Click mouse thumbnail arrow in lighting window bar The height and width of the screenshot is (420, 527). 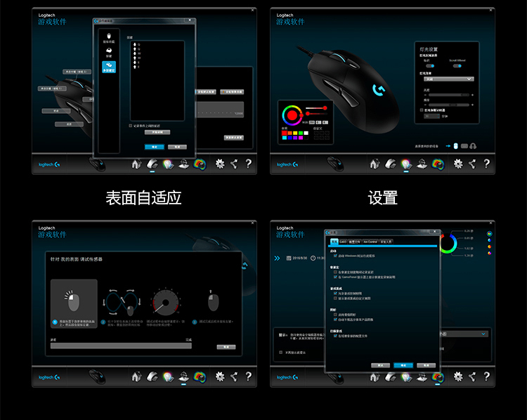(335, 164)
